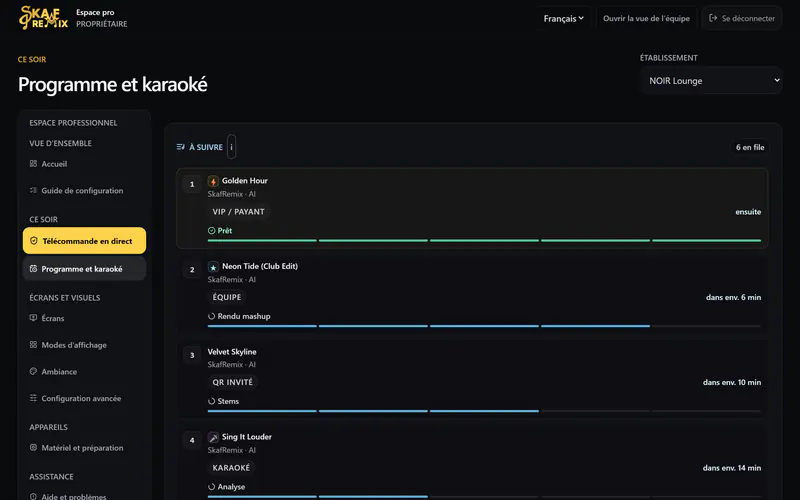Viewport: 800px width, 500px height.
Task: Click dans env. 10 min label
Action: point(732,382)
